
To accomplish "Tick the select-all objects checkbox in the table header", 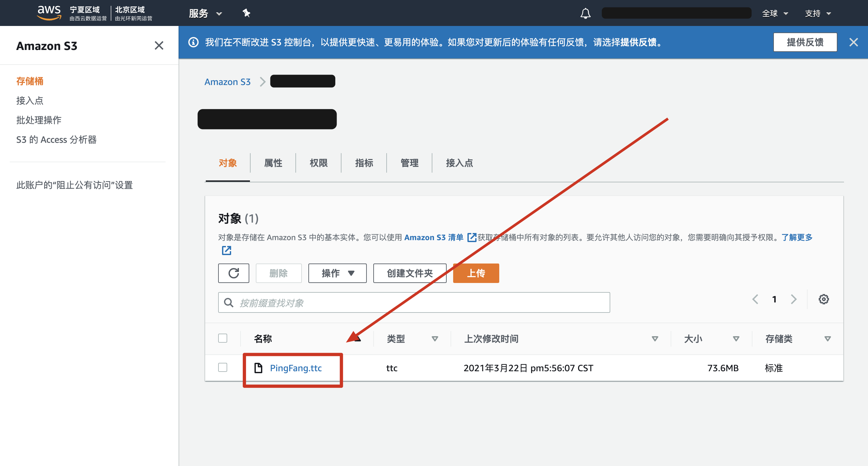I will [222, 338].
